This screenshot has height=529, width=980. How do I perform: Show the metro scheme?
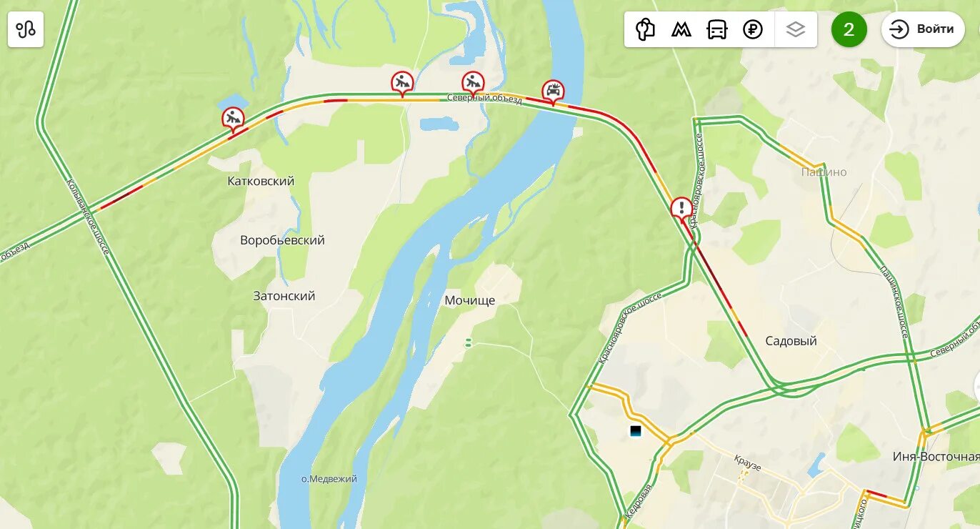point(681,29)
